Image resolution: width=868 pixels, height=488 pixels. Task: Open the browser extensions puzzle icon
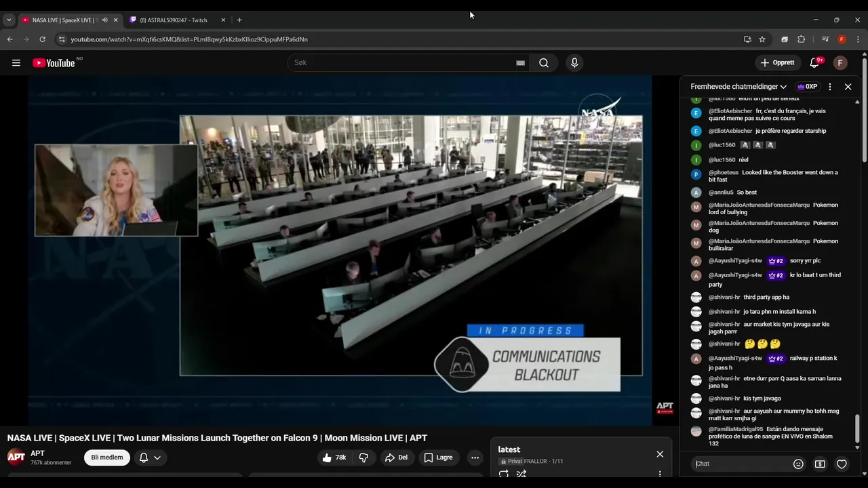pos(801,39)
